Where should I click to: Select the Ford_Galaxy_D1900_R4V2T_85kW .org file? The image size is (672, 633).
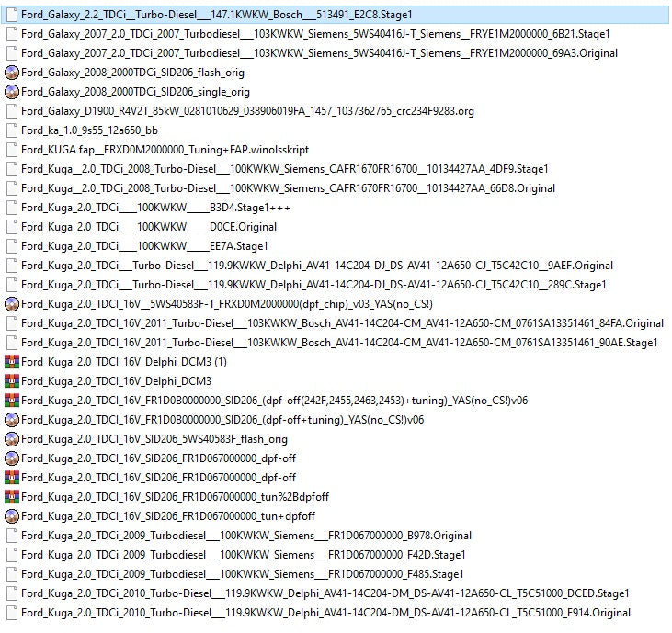click(x=246, y=111)
